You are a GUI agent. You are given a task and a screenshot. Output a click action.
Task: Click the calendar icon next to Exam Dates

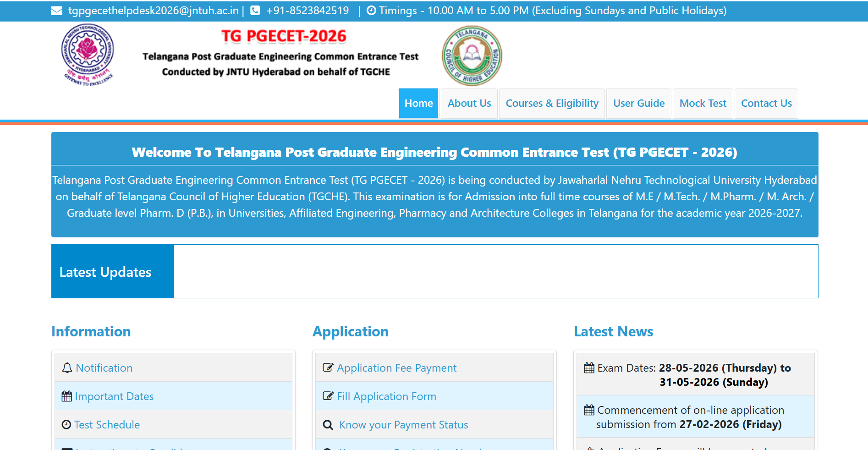coord(589,368)
